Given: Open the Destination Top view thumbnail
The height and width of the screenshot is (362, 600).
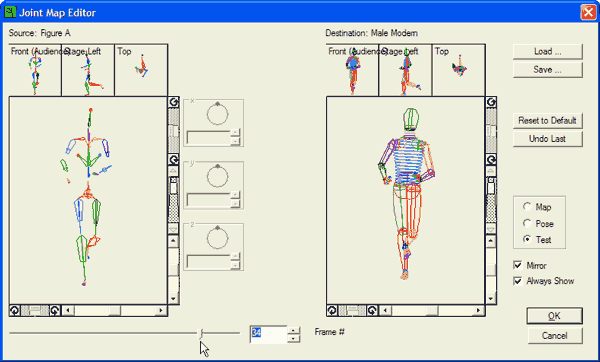Looking at the screenshot, I should (458, 70).
